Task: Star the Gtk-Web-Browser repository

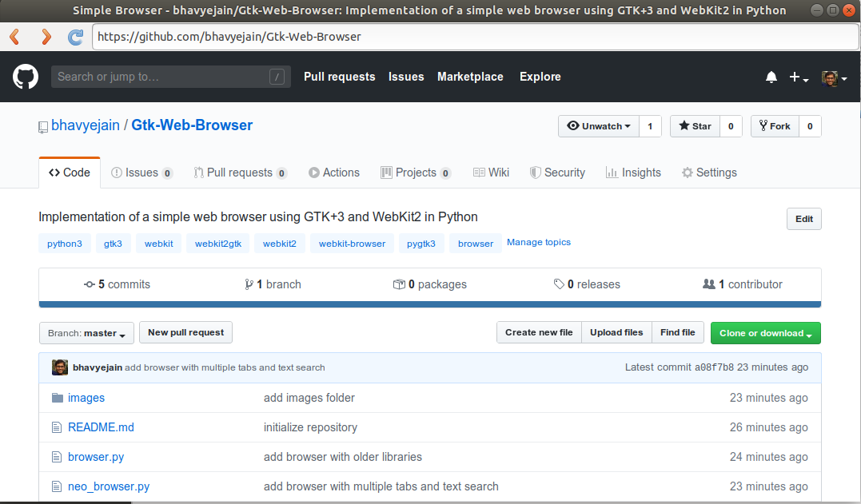Action: coord(695,126)
